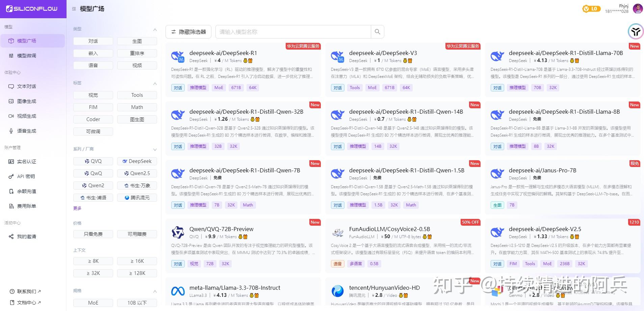Click the DeepSeek-R1 model logo
The height and width of the screenshot is (311, 644).
(x=178, y=56)
